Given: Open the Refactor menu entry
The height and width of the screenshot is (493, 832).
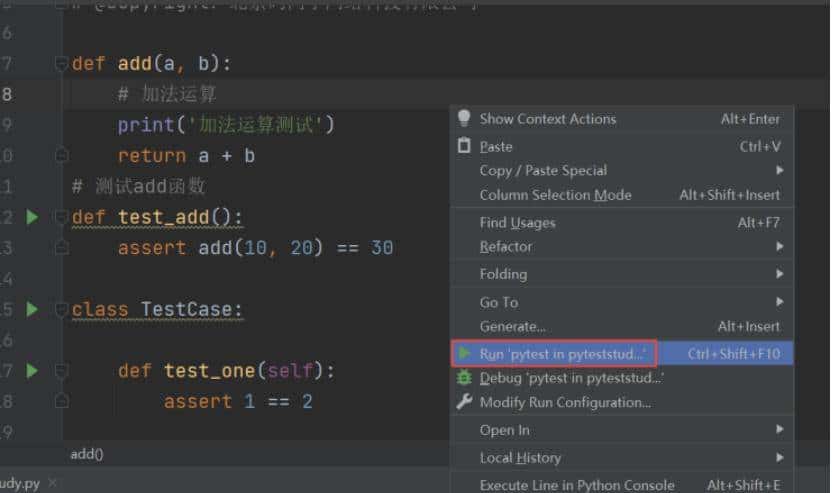Looking at the screenshot, I should click(622, 247).
